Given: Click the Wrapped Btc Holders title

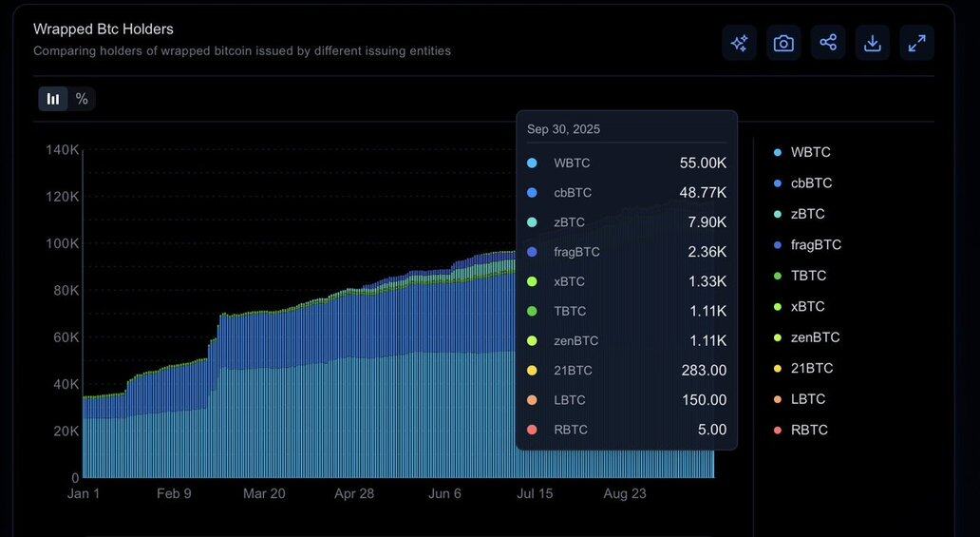Looking at the screenshot, I should (104, 29).
